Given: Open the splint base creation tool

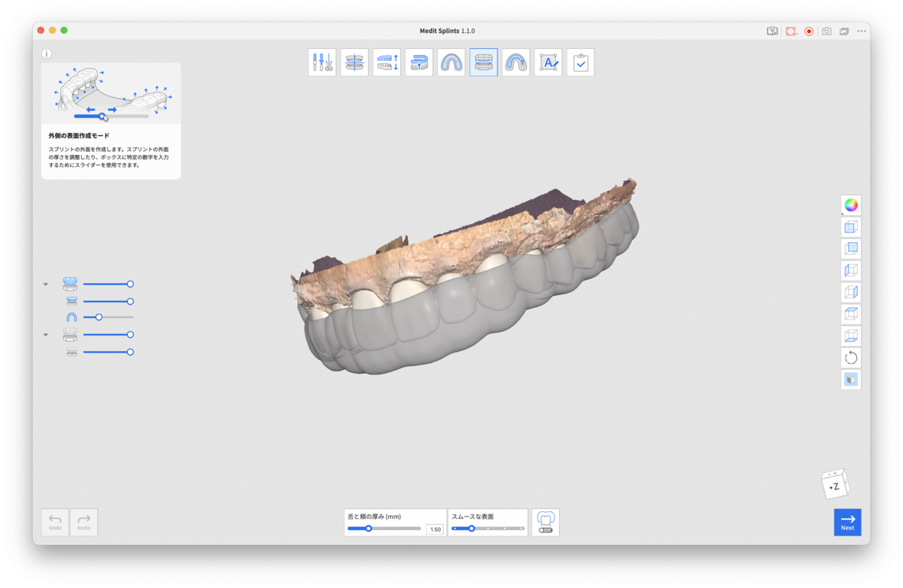Looking at the screenshot, I should point(418,62).
